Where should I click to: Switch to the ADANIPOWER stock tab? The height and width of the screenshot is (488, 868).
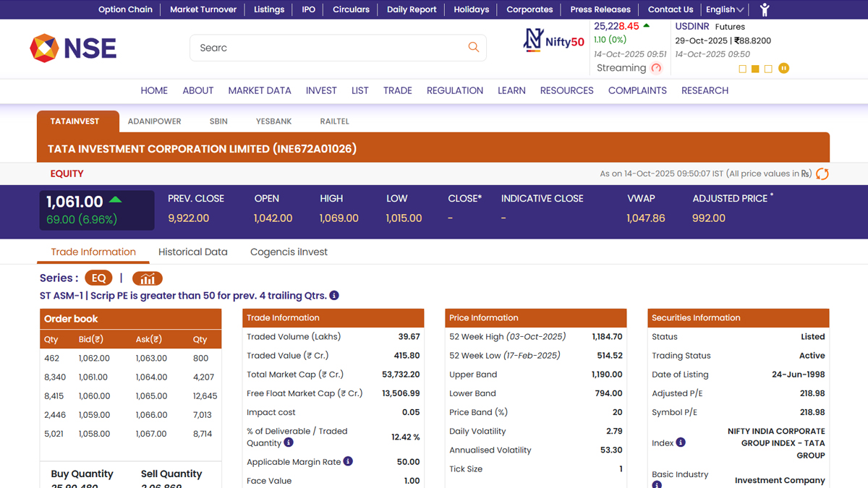coord(154,121)
